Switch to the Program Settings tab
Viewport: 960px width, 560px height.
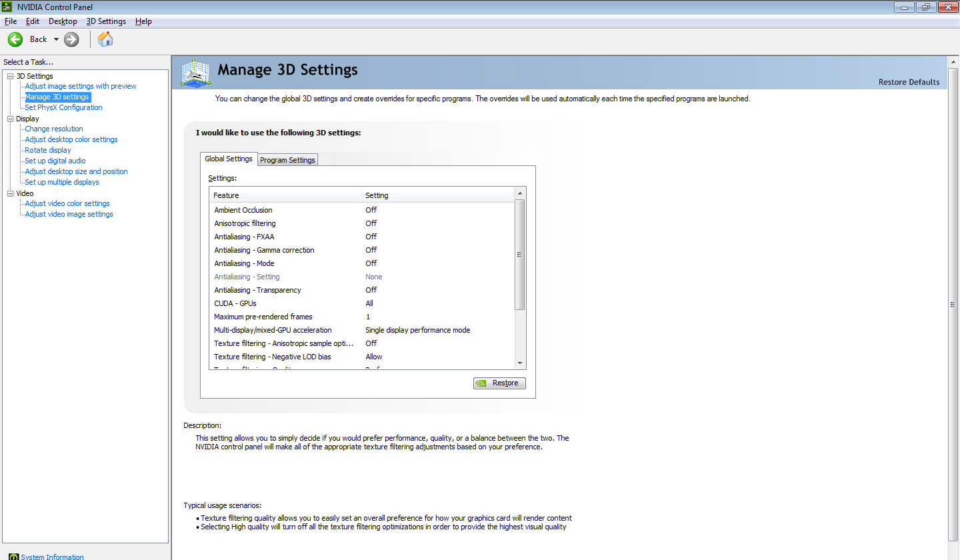point(287,160)
